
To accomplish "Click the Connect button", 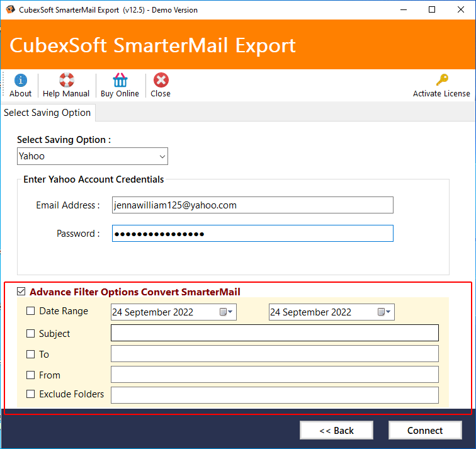I will tap(425, 430).
